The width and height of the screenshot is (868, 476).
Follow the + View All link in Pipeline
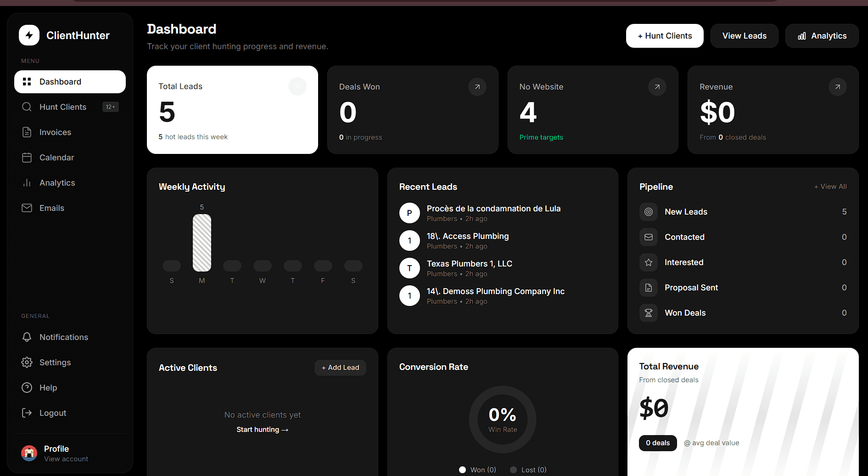tap(830, 187)
